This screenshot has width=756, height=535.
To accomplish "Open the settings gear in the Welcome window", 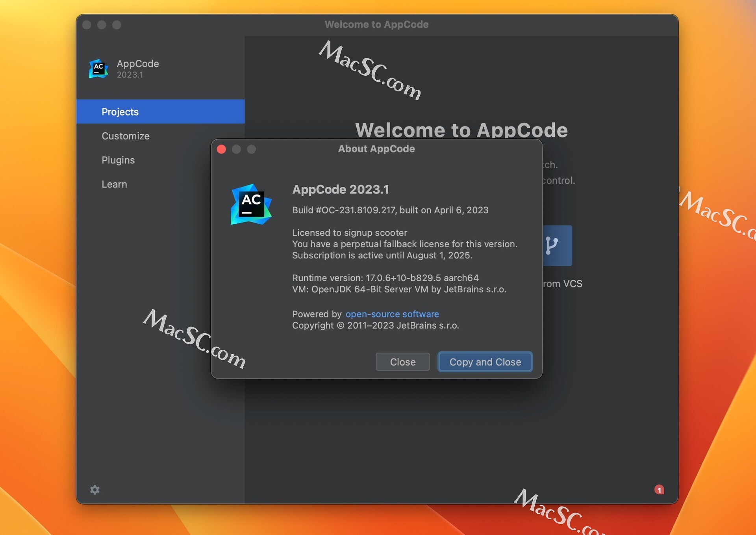I will tap(95, 490).
